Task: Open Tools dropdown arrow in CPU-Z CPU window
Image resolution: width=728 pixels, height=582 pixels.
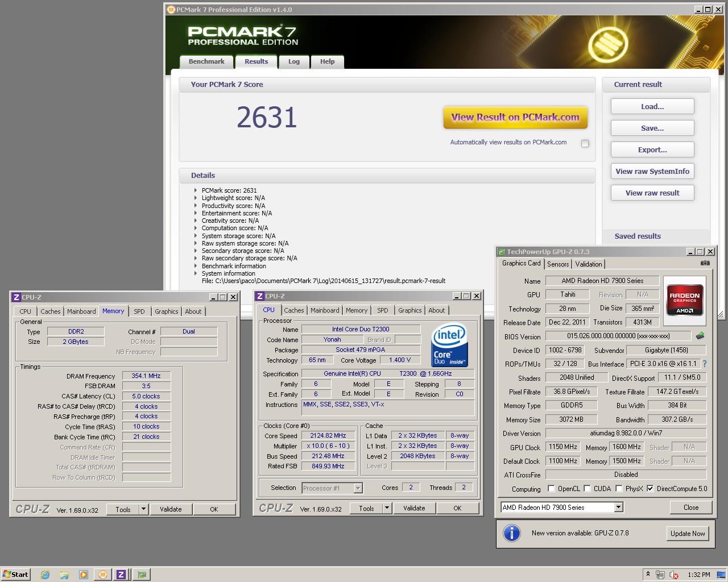Action: coord(387,508)
